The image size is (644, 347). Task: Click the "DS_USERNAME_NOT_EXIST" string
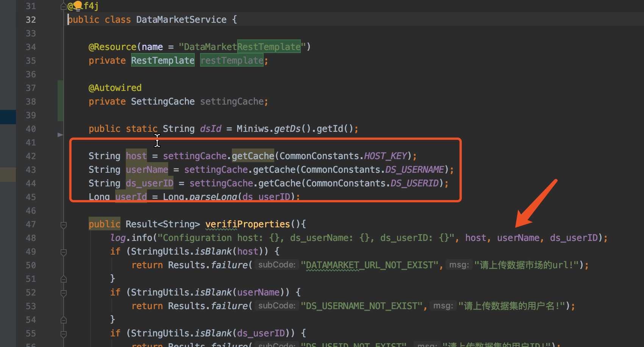(x=362, y=306)
